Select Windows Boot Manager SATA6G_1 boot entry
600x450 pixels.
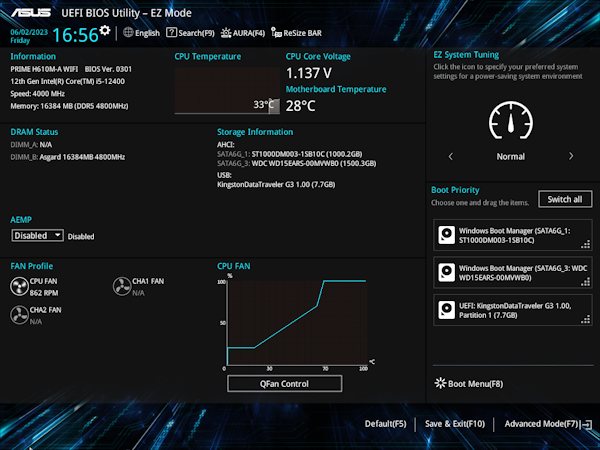511,236
